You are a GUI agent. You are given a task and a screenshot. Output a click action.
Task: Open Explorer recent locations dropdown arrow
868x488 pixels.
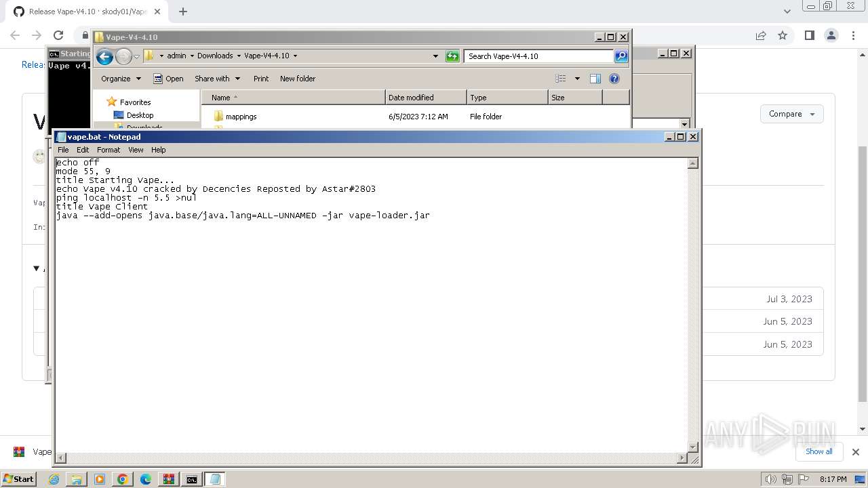coord(136,56)
